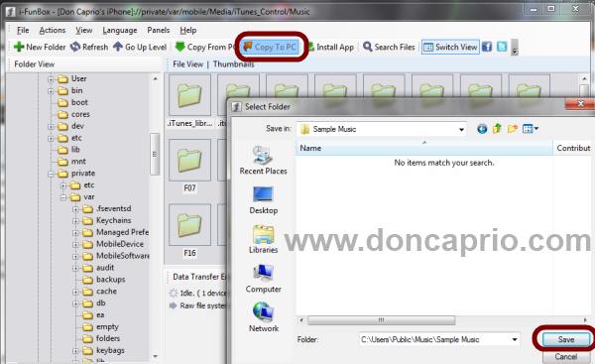The image size is (595, 364).
Task: Toggle Switch View button
Action: 450,47
